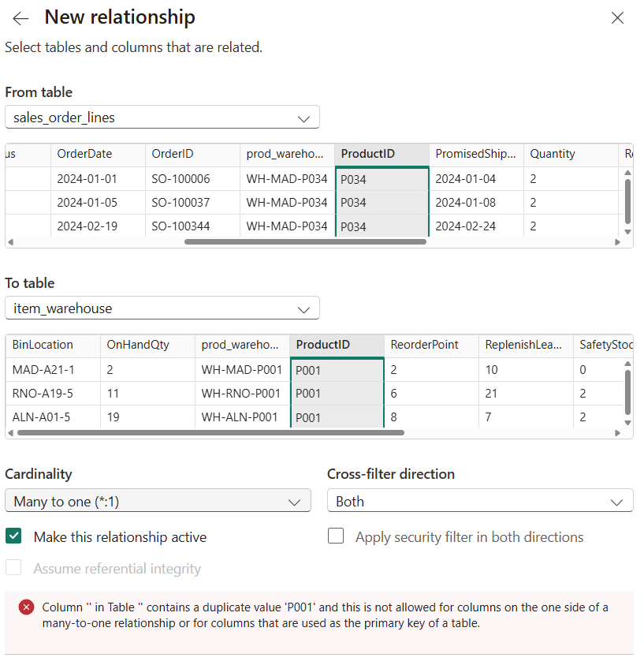Click cell WH-RNO-P001 in To table
The height and width of the screenshot is (665, 644).
tap(242, 394)
